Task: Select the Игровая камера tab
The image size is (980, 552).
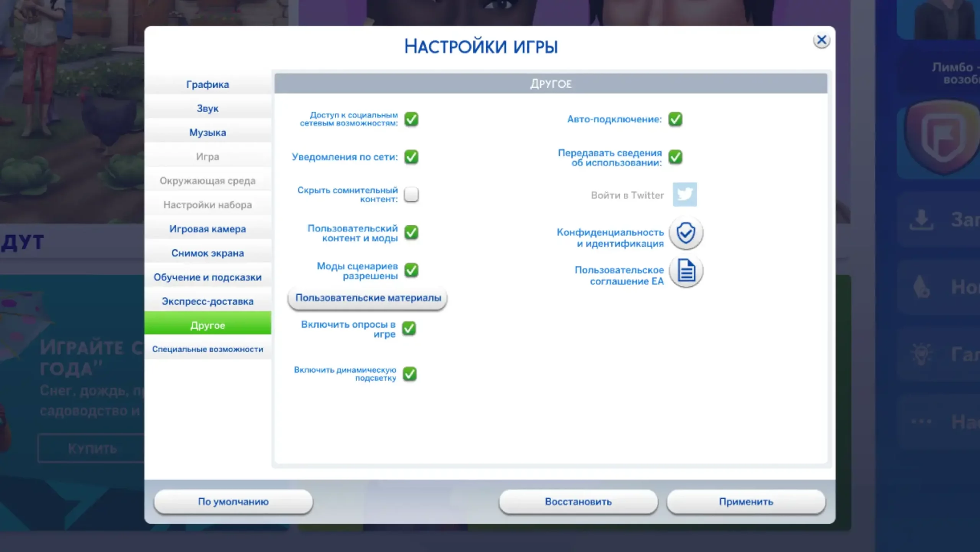Action: (x=207, y=229)
